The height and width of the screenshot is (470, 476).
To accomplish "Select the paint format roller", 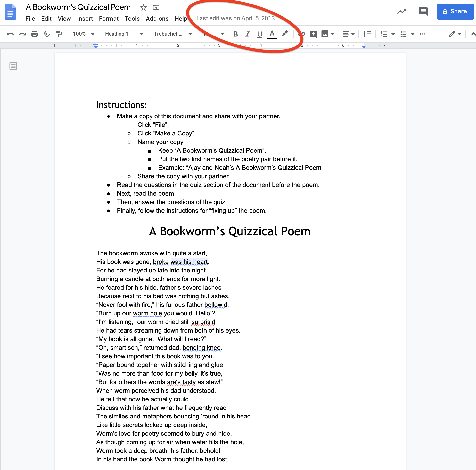I will point(59,34).
